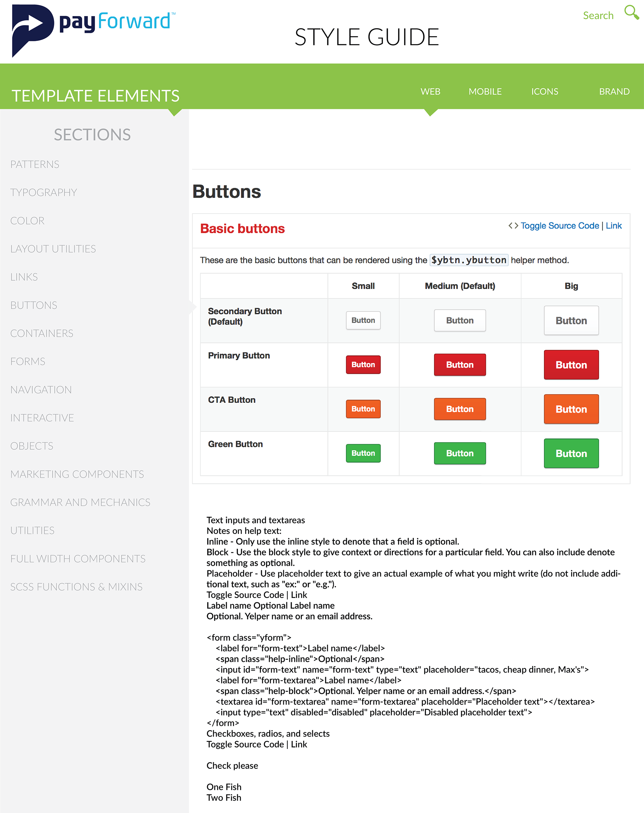Click the small red primary Button
This screenshot has height=813, width=644.
(x=363, y=365)
